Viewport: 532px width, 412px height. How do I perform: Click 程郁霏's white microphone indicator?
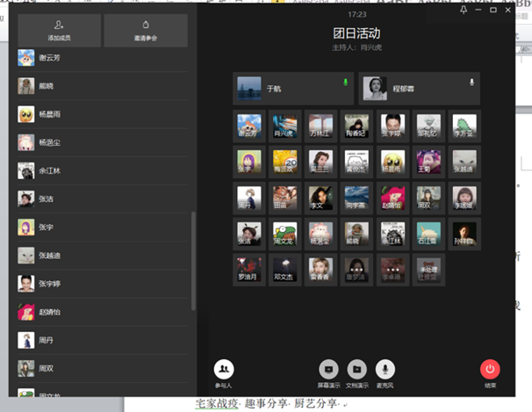[x=472, y=83]
